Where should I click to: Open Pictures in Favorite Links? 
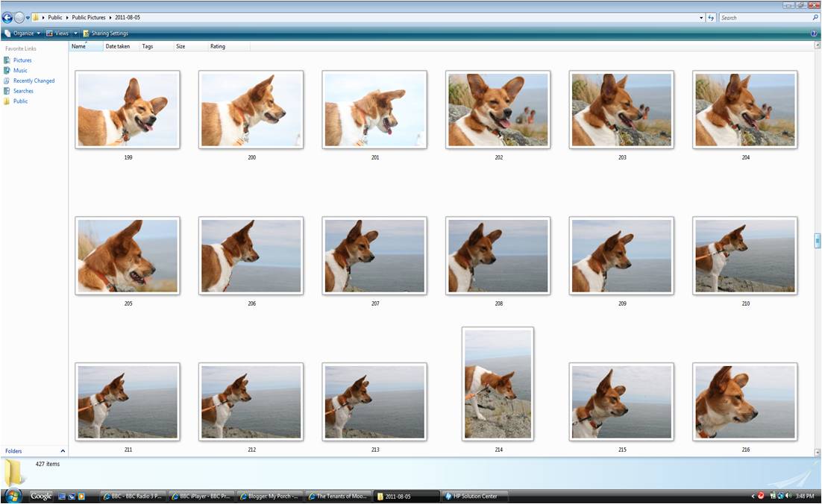point(22,60)
